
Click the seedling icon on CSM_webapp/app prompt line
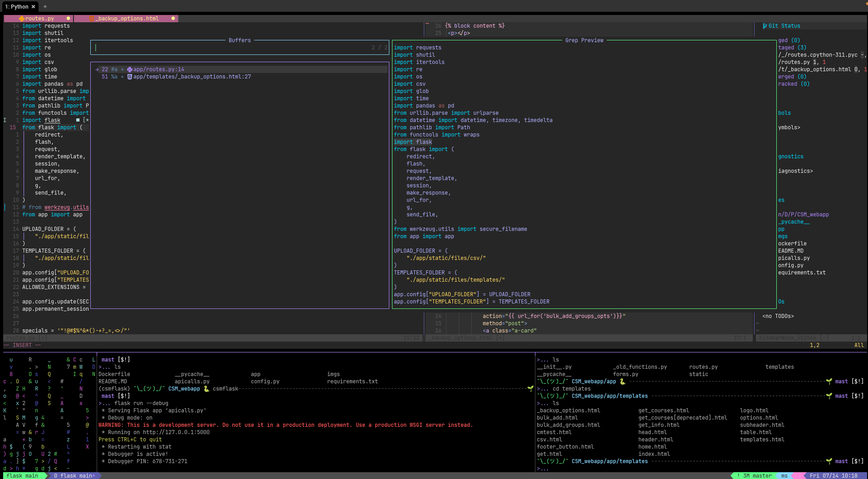coord(829,381)
